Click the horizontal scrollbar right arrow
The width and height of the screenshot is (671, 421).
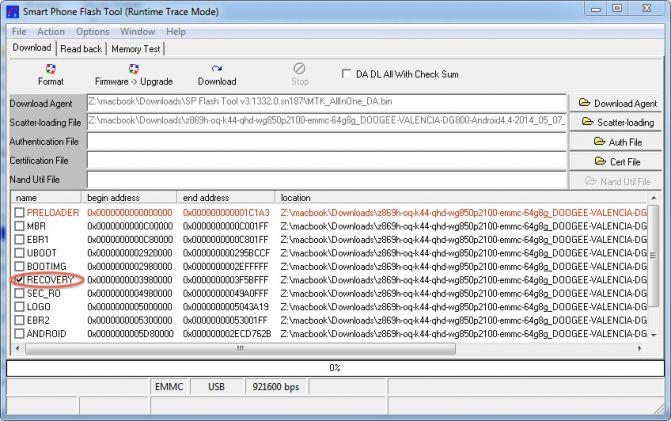coord(640,348)
